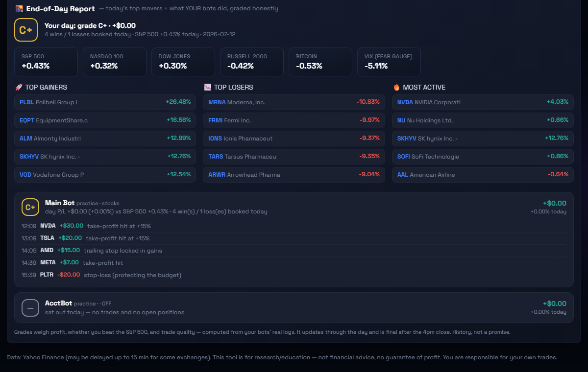Click the +4.03% change for NVDA
Viewport: 588px width, 372px height.
pos(558,102)
